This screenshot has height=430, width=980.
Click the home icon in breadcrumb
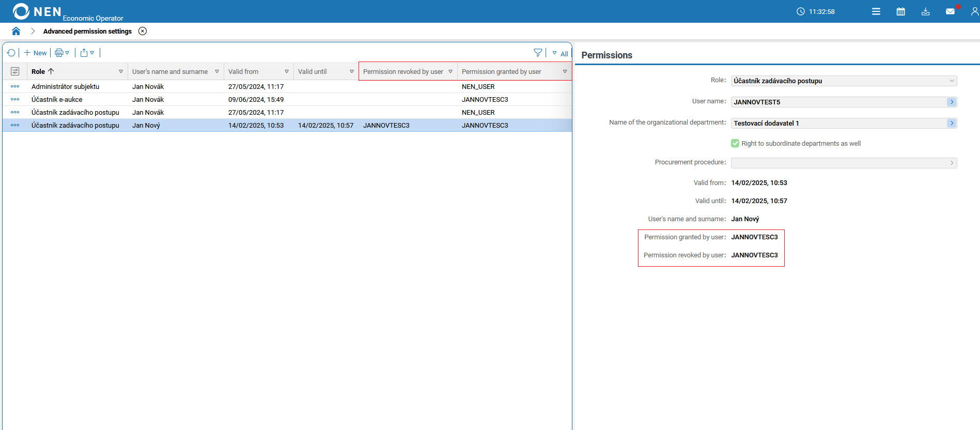tap(16, 31)
